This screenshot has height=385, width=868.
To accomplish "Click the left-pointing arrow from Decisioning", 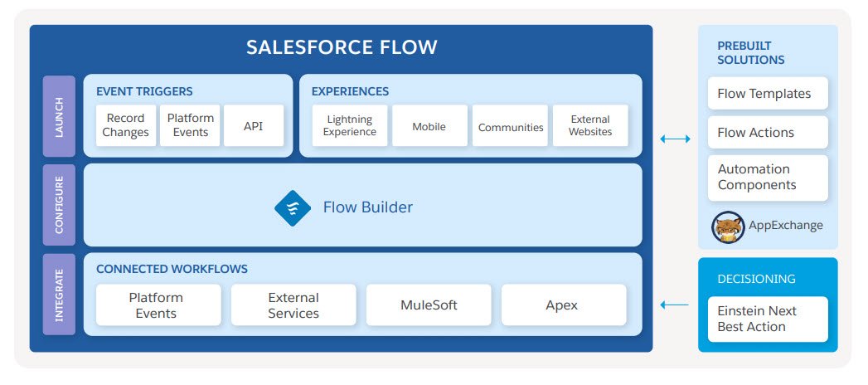I will point(674,305).
